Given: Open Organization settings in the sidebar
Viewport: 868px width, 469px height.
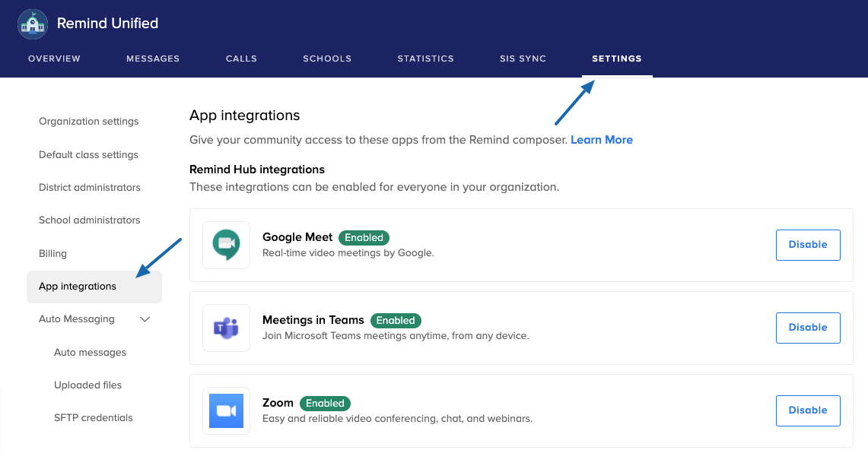Looking at the screenshot, I should click(89, 122).
